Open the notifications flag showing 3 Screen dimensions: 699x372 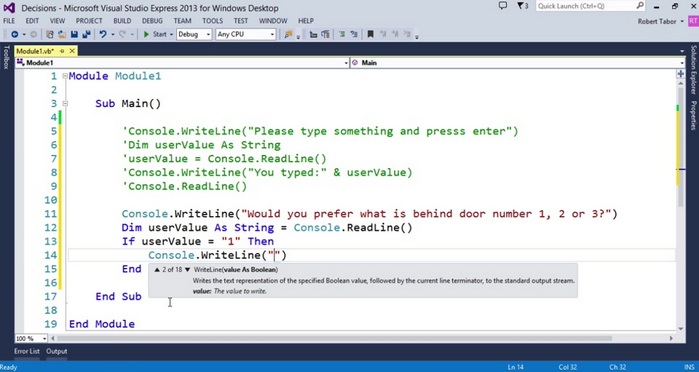click(522, 6)
